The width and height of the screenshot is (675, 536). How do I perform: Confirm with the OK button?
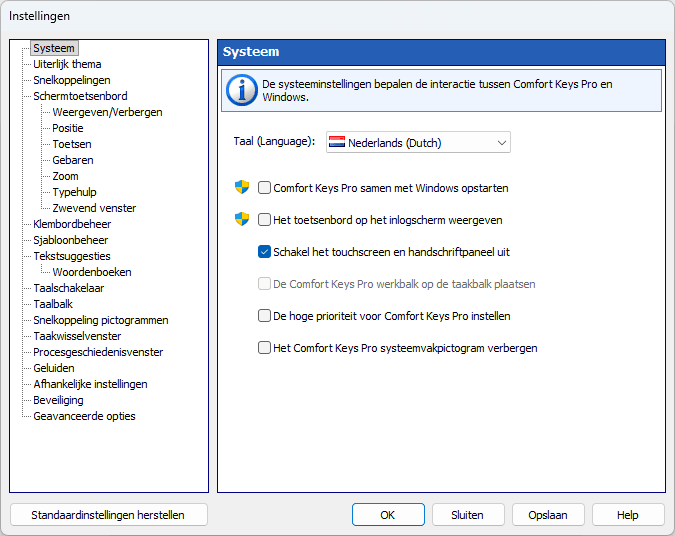click(x=388, y=515)
